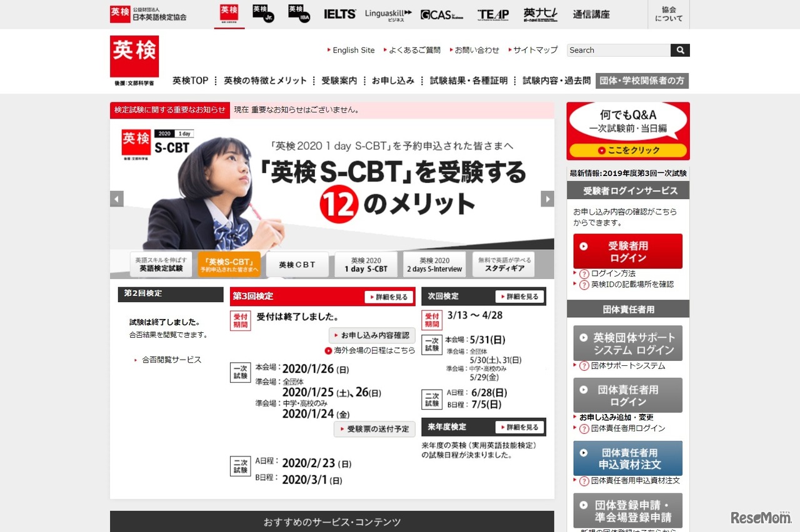Image resolution: width=800 pixels, height=532 pixels.
Task: Click the 受験票の送付予定 button
Action: [374, 429]
